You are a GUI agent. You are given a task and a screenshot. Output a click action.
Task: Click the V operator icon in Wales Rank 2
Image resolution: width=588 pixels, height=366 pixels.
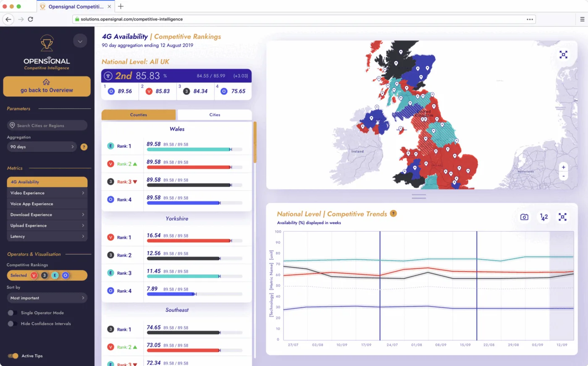pos(110,164)
